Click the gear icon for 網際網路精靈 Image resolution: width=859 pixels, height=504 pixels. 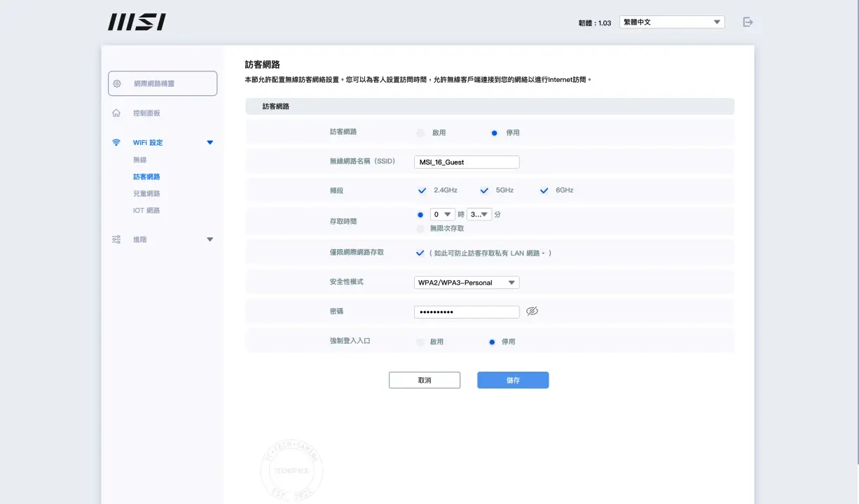pos(117,83)
